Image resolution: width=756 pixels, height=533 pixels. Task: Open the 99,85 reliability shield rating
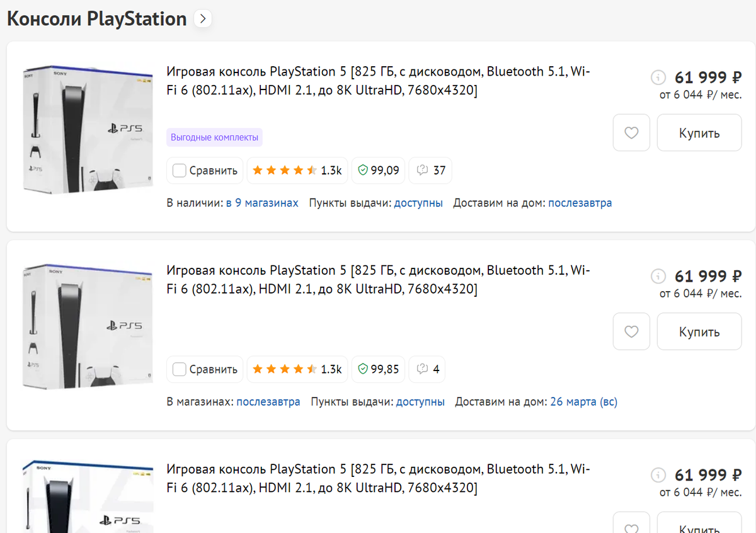click(379, 369)
